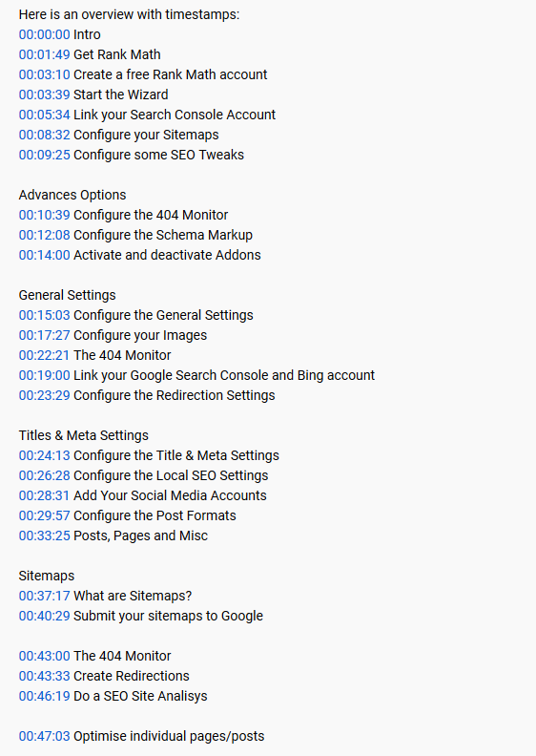The height and width of the screenshot is (756, 536).
Task: Jump to 00:08:32 Configure your Sitemaps
Action: (44, 135)
